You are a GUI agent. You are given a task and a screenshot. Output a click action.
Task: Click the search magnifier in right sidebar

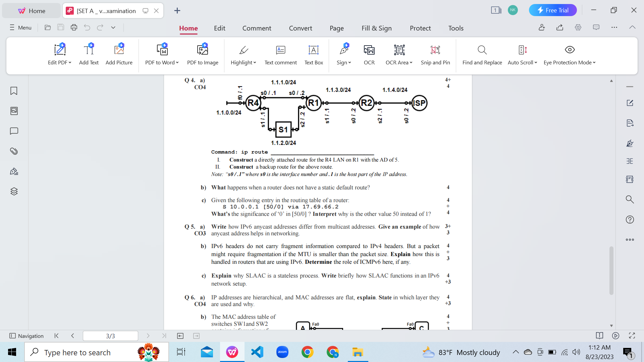pos(630,199)
